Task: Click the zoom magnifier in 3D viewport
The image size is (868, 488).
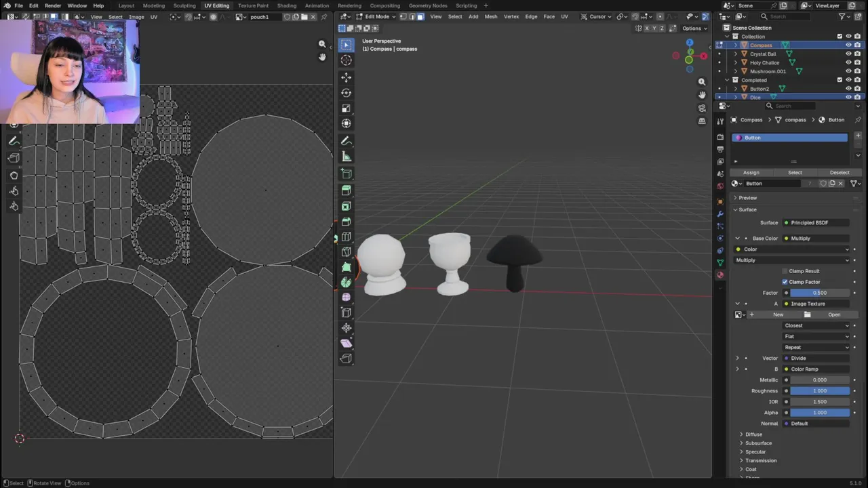Action: tap(702, 82)
